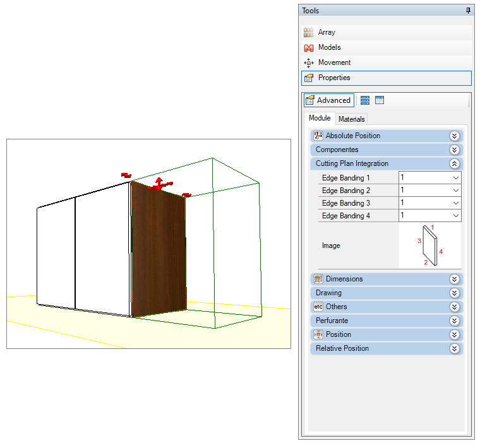This screenshot has width=480, height=448.
Task: Click the Position section icon
Action: tap(318, 334)
